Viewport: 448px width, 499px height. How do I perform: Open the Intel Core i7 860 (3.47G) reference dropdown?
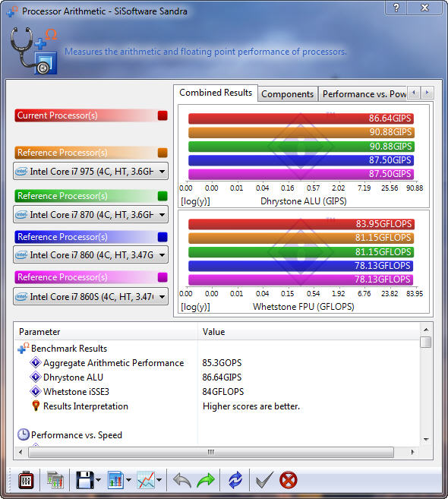click(x=90, y=255)
